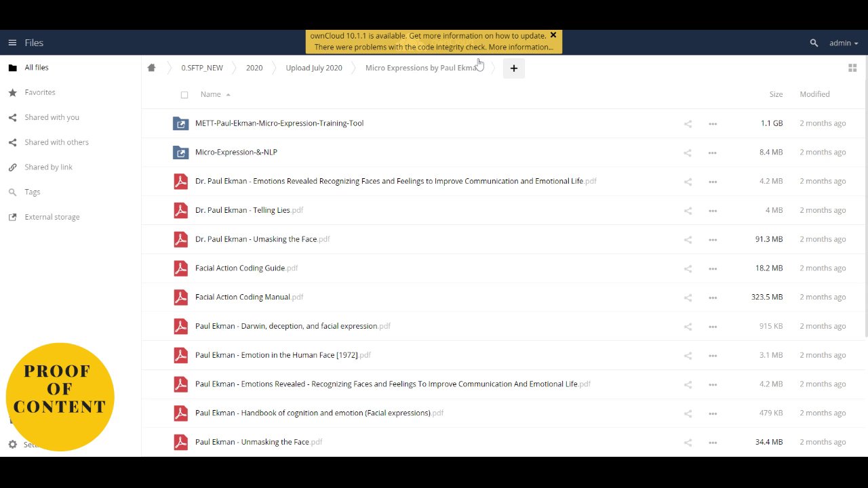Open Dr. Paul Ekman - Umasking the Face.pdf
This screenshot has height=488, width=868.
point(262,239)
